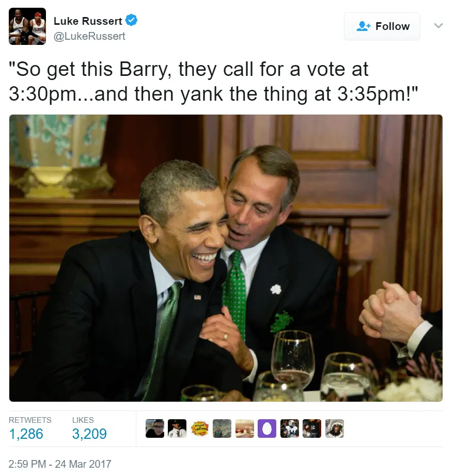Open the coffee cup liker avatar
Viewport: 457px width, 476px height.
[244, 429]
